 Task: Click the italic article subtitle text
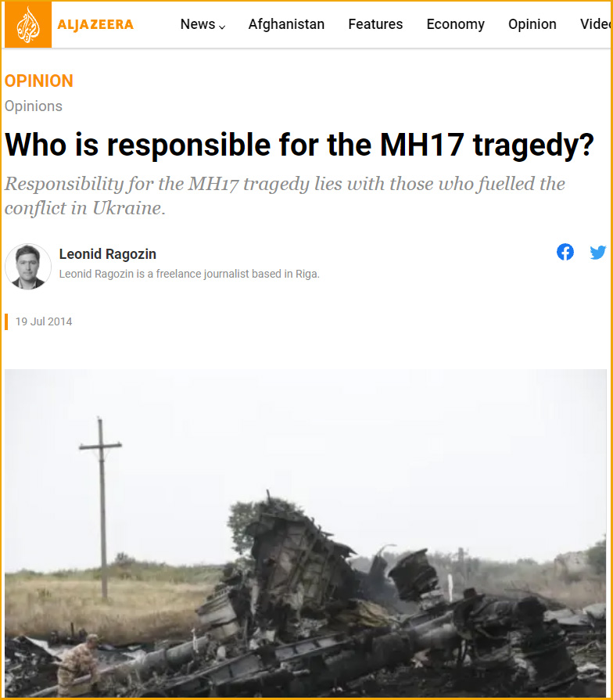pos(285,196)
